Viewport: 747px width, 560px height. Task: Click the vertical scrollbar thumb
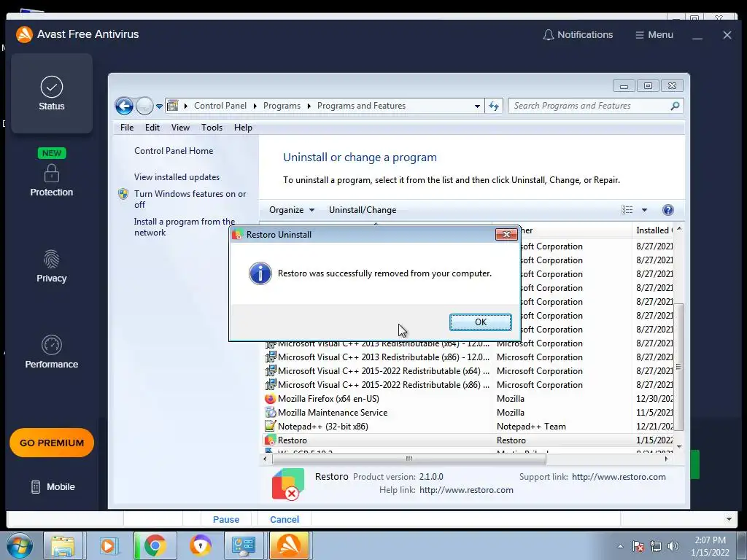pyautogui.click(x=679, y=367)
